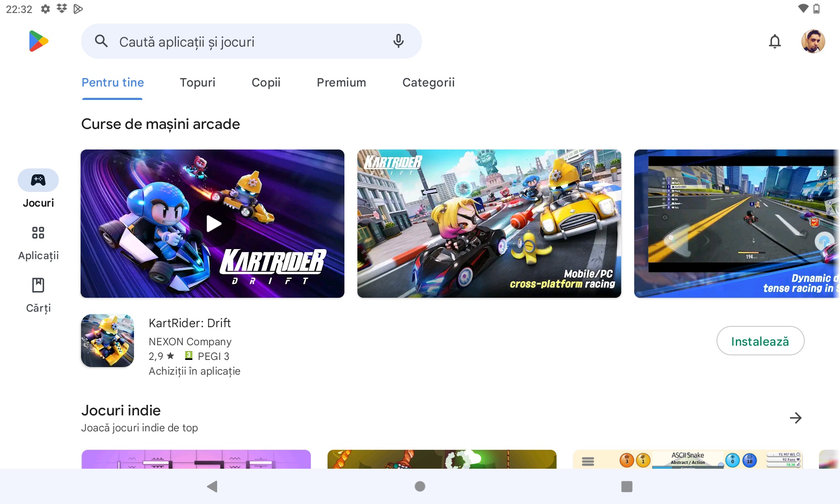The height and width of the screenshot is (504, 840).
Task: Click the 2,9 star rating
Action: click(161, 356)
